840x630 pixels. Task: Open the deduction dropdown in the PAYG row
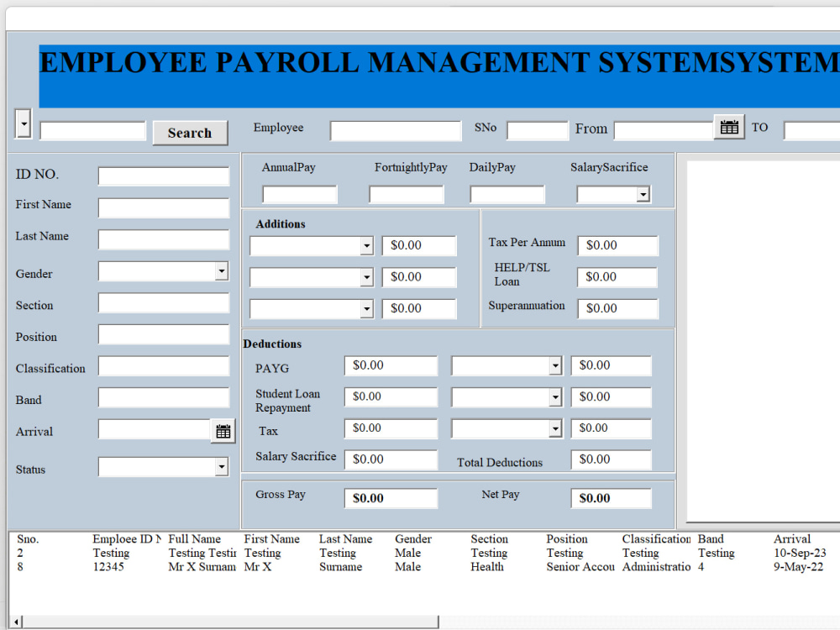pos(555,366)
